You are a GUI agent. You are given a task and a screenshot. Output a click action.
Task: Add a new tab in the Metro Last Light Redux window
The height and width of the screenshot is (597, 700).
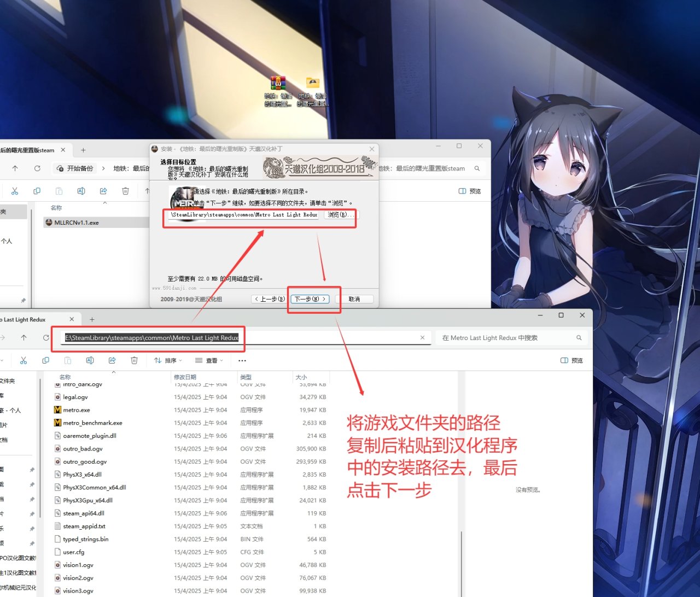92,319
